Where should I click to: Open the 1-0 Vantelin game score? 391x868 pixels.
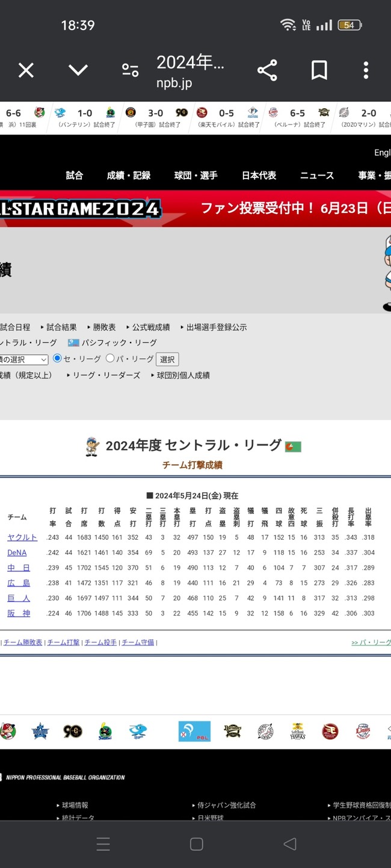tap(84, 117)
